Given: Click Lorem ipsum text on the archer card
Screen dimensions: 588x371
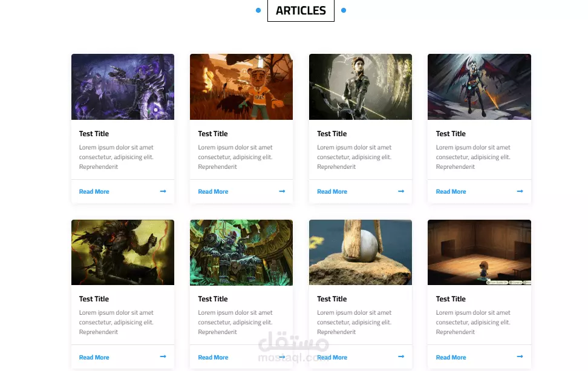Looking at the screenshot, I should tap(354, 157).
